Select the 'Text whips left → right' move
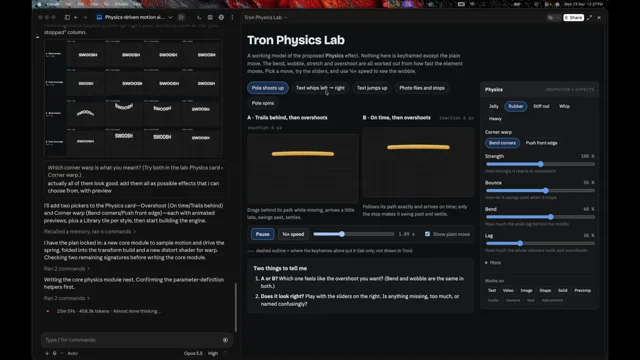The image size is (640, 360). pos(320,88)
